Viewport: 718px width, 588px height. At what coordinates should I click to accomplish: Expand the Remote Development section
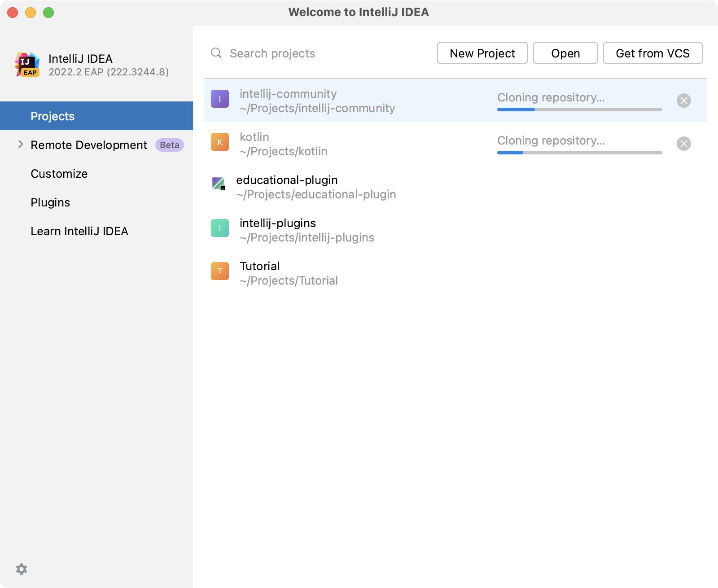pos(20,144)
